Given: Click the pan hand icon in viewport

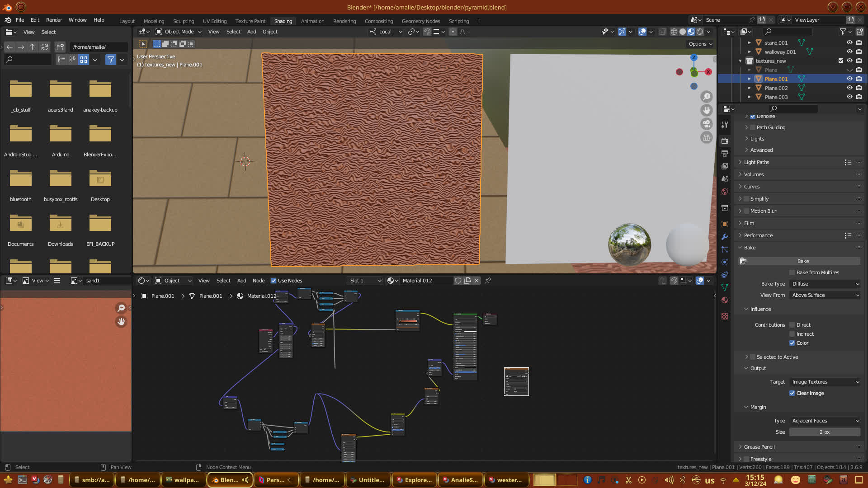Looking at the screenshot, I should [706, 110].
